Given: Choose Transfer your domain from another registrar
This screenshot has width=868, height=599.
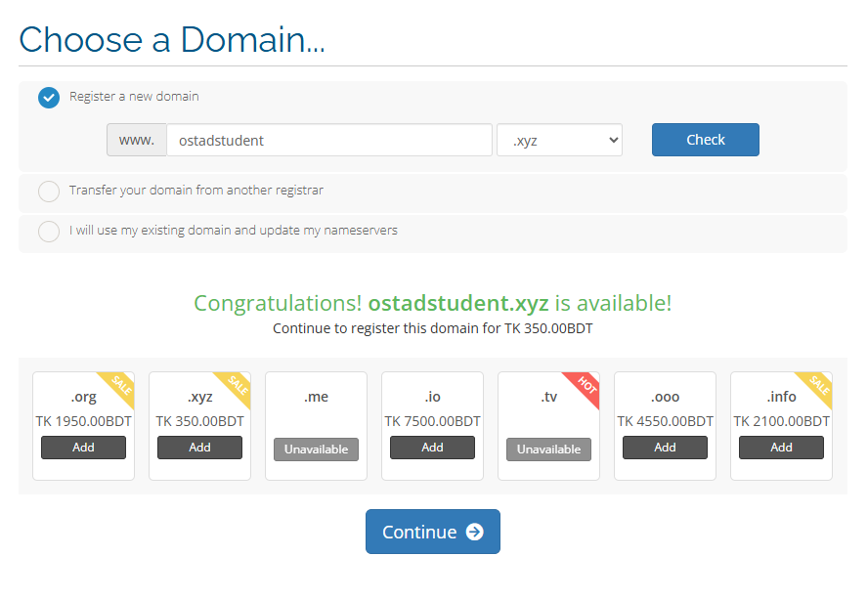Looking at the screenshot, I should 49,192.
